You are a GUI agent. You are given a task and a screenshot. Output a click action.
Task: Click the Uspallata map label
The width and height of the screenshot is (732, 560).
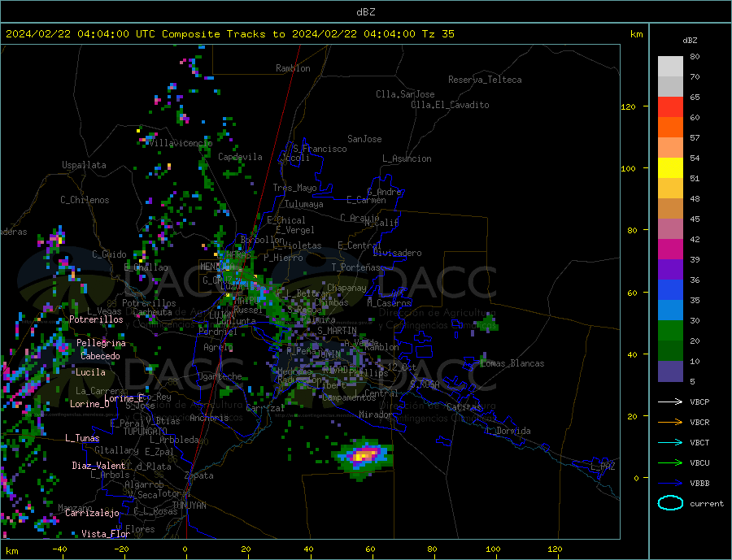point(84,165)
